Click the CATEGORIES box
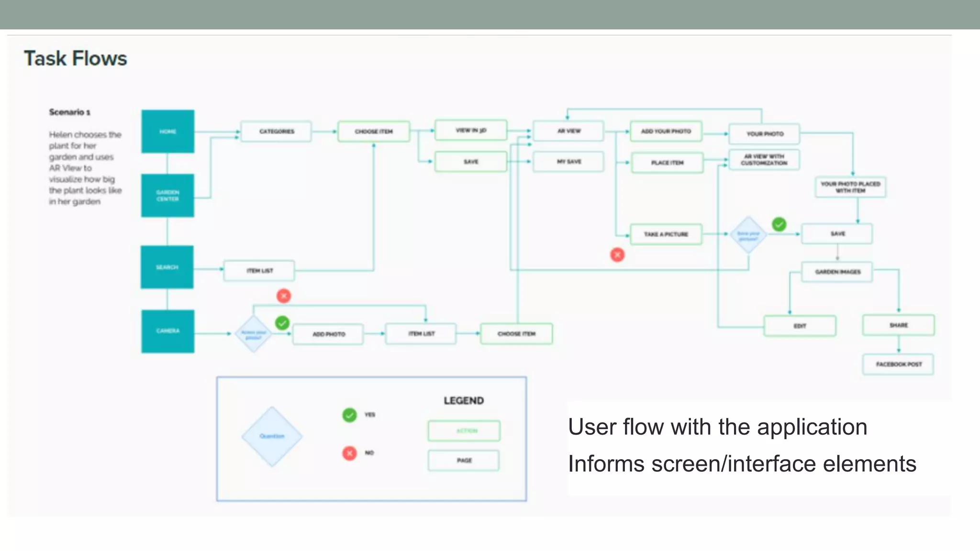The height and width of the screenshot is (551, 980). pos(276,132)
